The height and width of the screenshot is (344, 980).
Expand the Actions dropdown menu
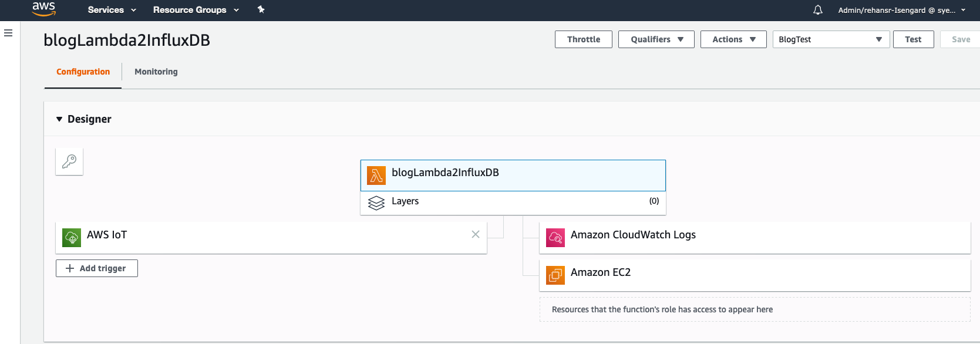point(733,39)
